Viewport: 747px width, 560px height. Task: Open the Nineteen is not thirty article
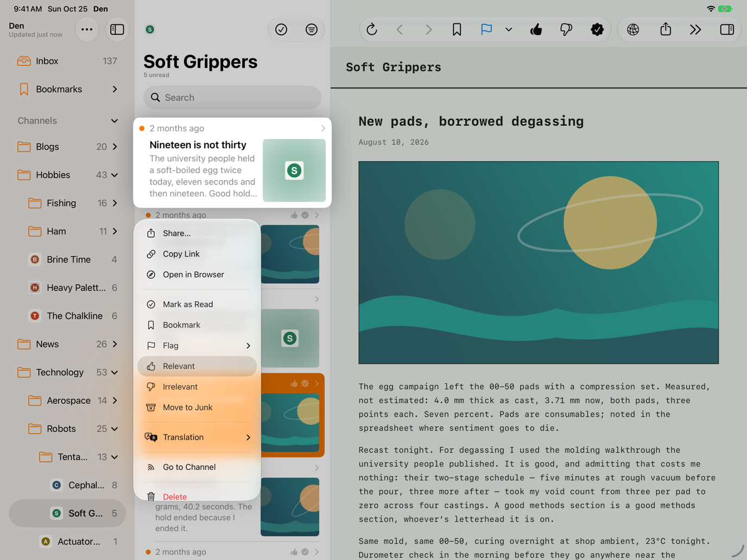(232, 163)
